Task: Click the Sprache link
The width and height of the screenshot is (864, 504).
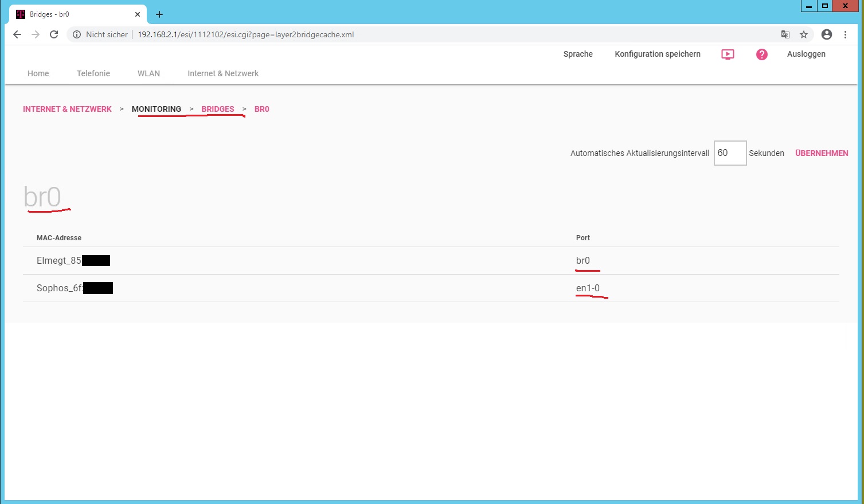Action: click(578, 54)
